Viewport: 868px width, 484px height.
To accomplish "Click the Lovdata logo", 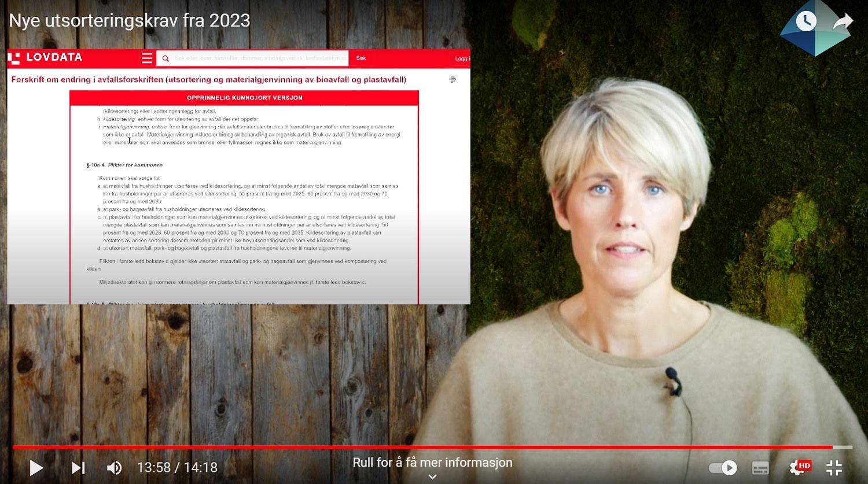I will (46, 57).
